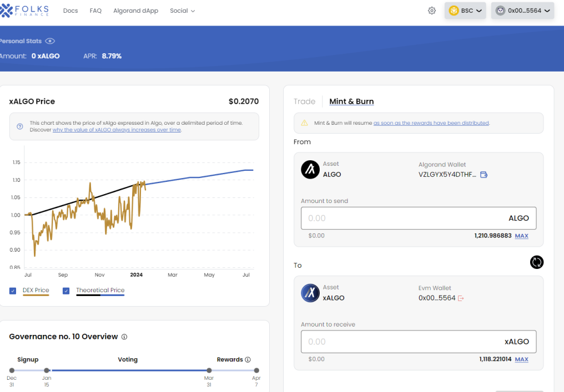Click the ALGO asset logo
This screenshot has height=392, width=564.
310,170
